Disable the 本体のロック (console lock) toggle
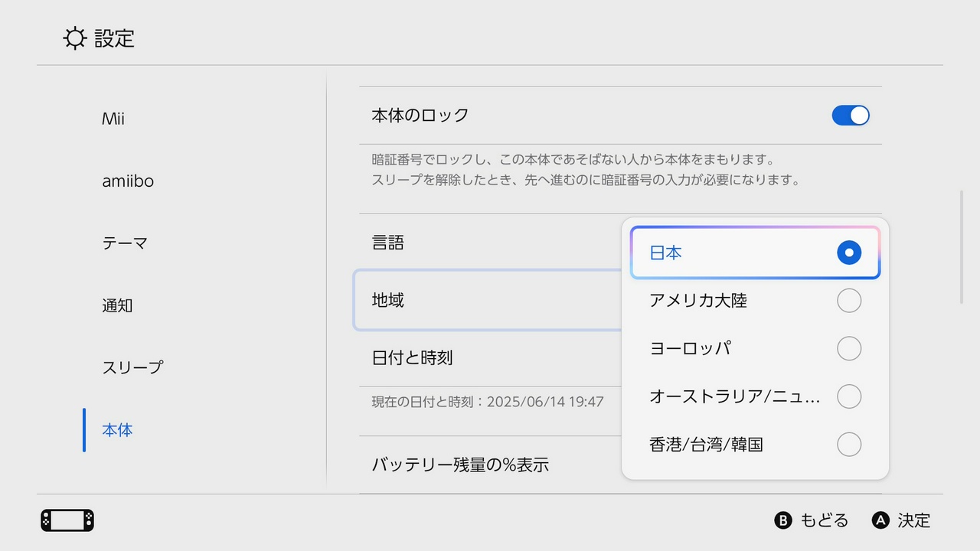 (x=851, y=115)
